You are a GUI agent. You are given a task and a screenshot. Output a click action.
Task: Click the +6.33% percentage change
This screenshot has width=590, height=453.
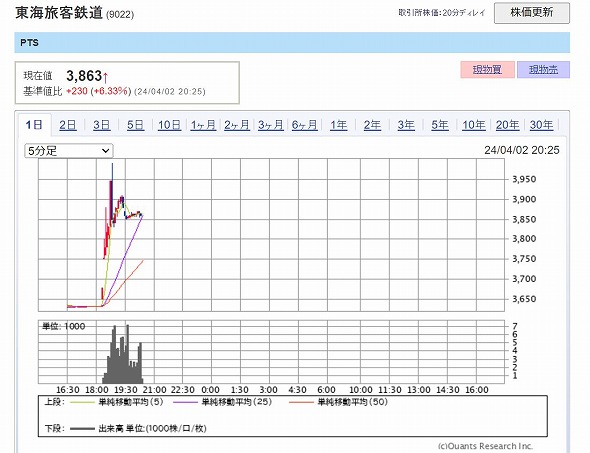point(111,91)
